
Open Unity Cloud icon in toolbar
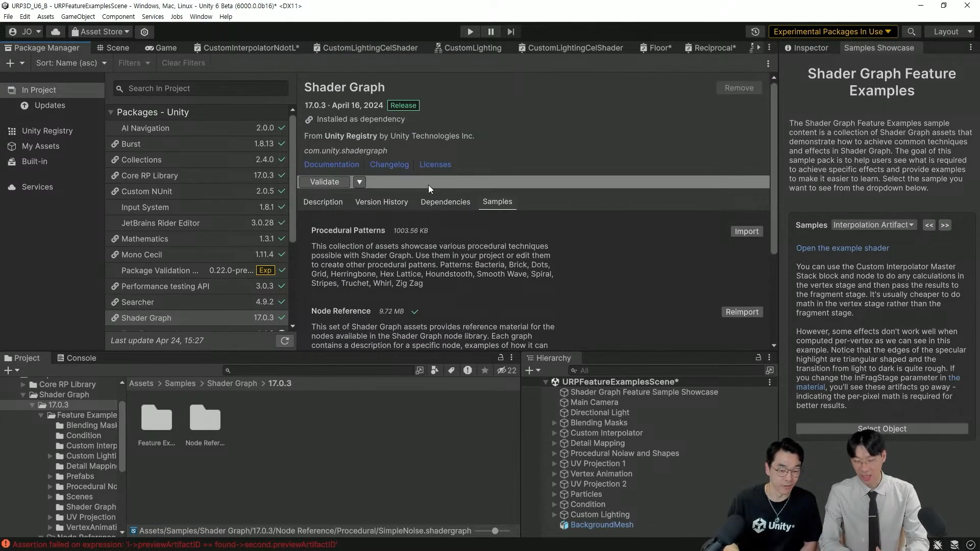56,32
